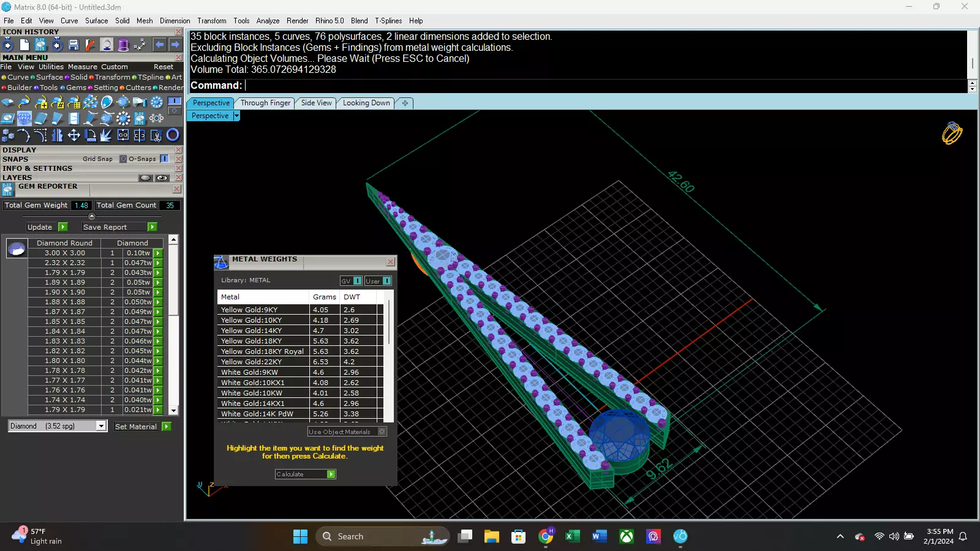Expand the 1.90 X 1.90 gem row arrow
Screen dimensions: 980x551
[158, 292]
